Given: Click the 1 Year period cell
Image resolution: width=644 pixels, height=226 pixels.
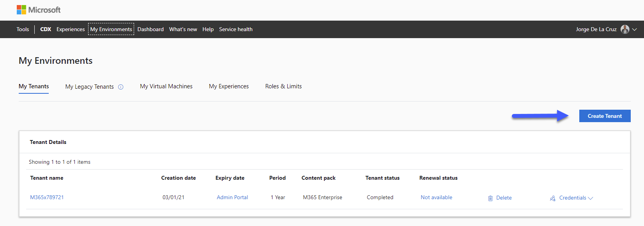Looking at the screenshot, I should (278, 197).
